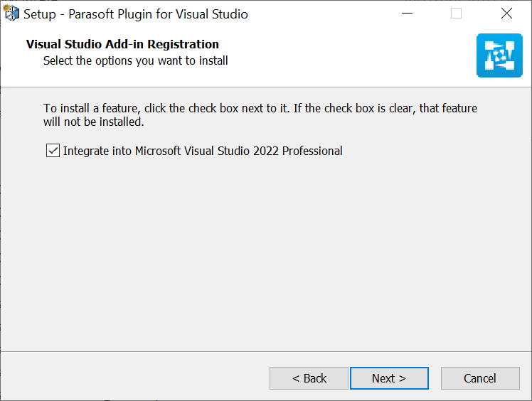The image size is (532, 401).
Task: Click the empty gray area below the checkbox
Action: click(x=266, y=255)
